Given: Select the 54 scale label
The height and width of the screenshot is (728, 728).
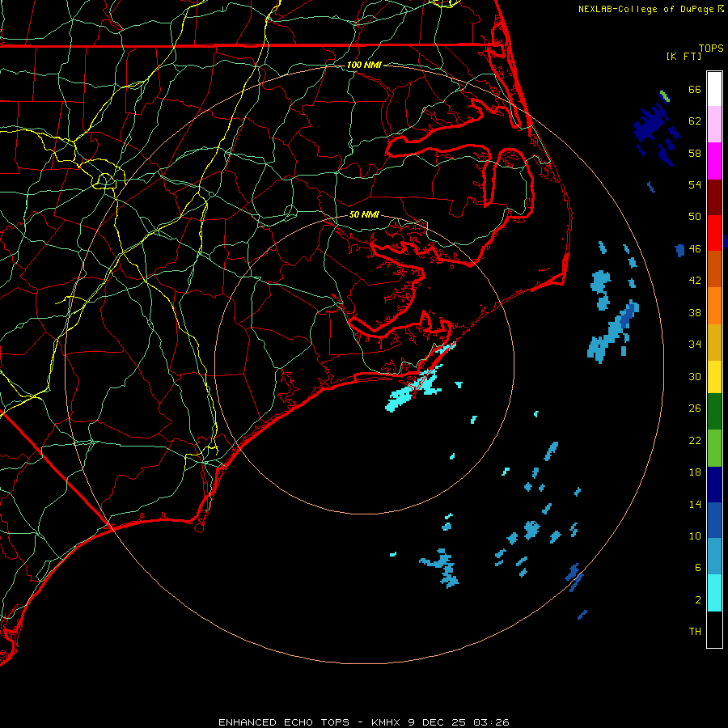Looking at the screenshot, I should pos(695,184).
